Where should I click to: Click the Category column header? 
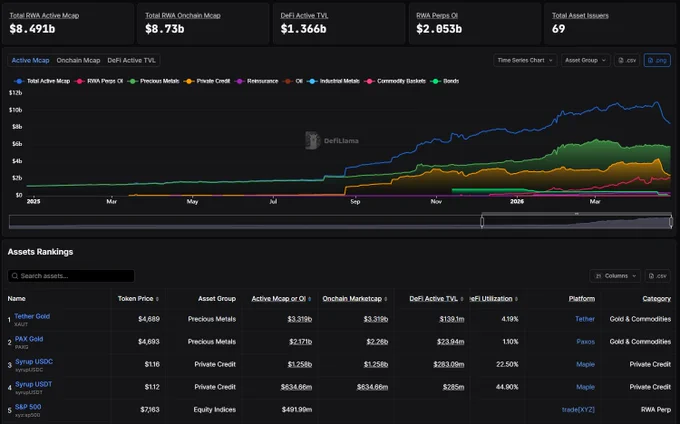click(657, 299)
